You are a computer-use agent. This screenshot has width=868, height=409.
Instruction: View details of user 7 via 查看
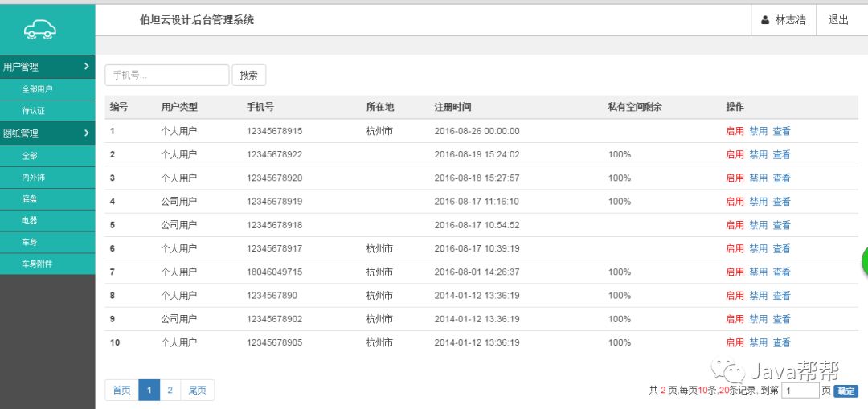[x=781, y=272]
